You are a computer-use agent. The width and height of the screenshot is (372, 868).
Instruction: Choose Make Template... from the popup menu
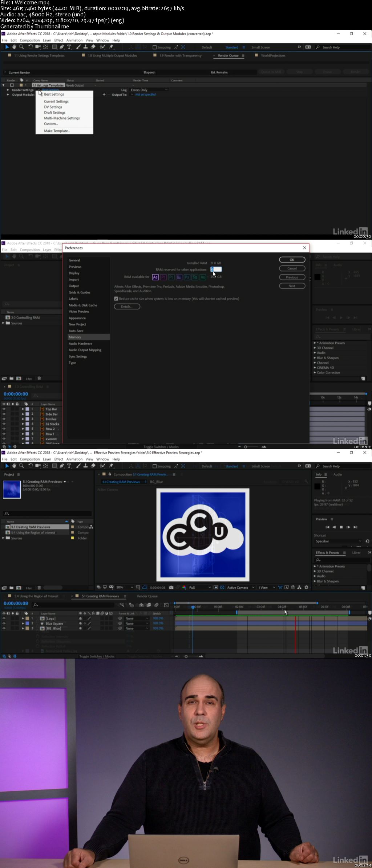click(x=57, y=131)
